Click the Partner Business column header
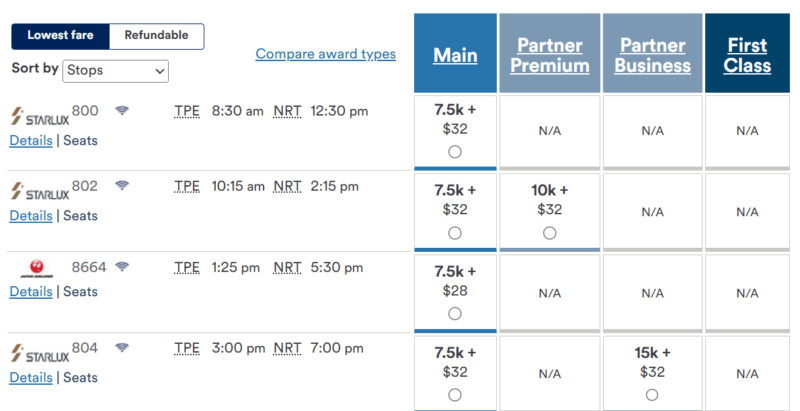This screenshot has height=411, width=800. 653,55
